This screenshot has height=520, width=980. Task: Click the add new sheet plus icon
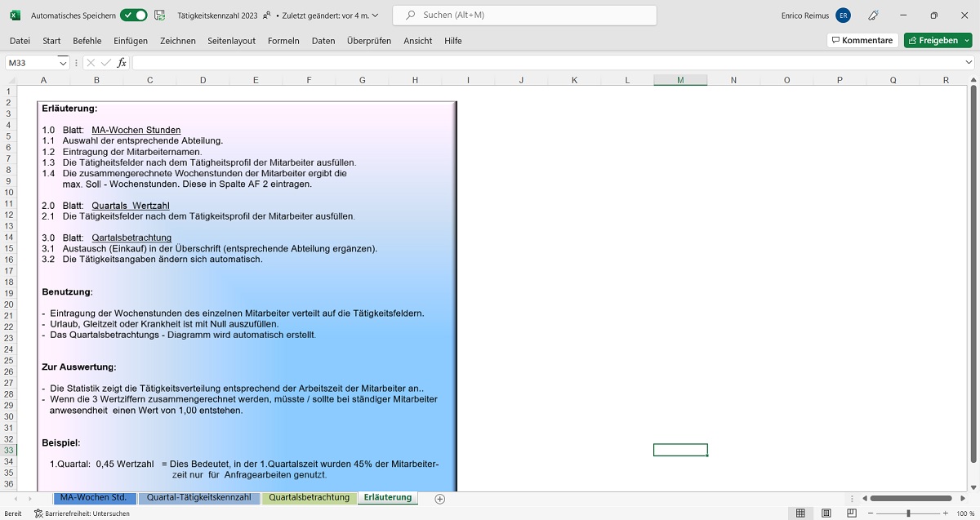click(x=440, y=499)
